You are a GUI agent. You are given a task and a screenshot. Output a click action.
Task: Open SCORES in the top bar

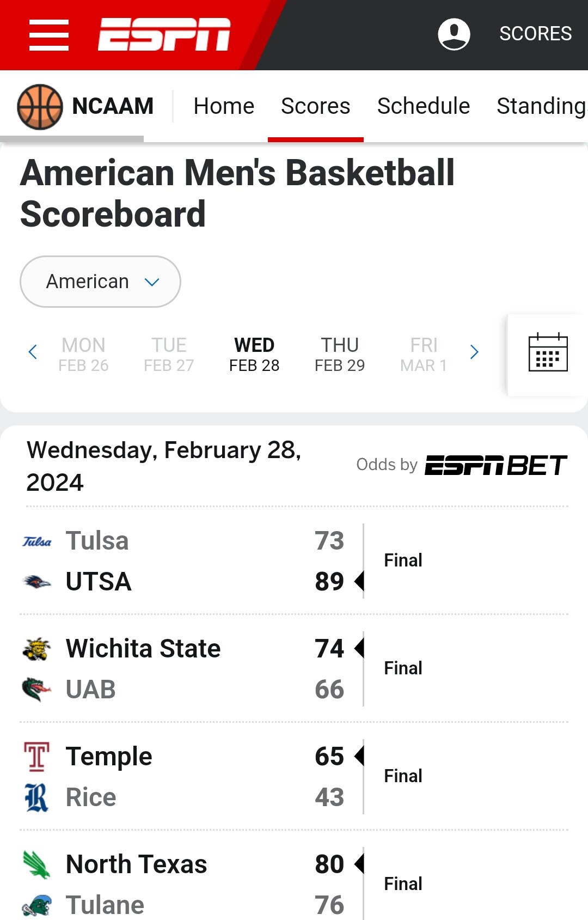tap(536, 34)
